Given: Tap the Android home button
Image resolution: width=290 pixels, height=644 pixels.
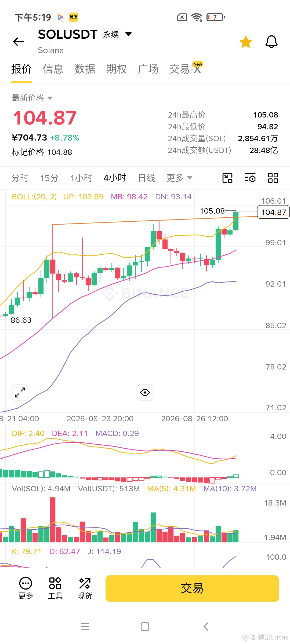Looking at the screenshot, I should click(x=145, y=627).
